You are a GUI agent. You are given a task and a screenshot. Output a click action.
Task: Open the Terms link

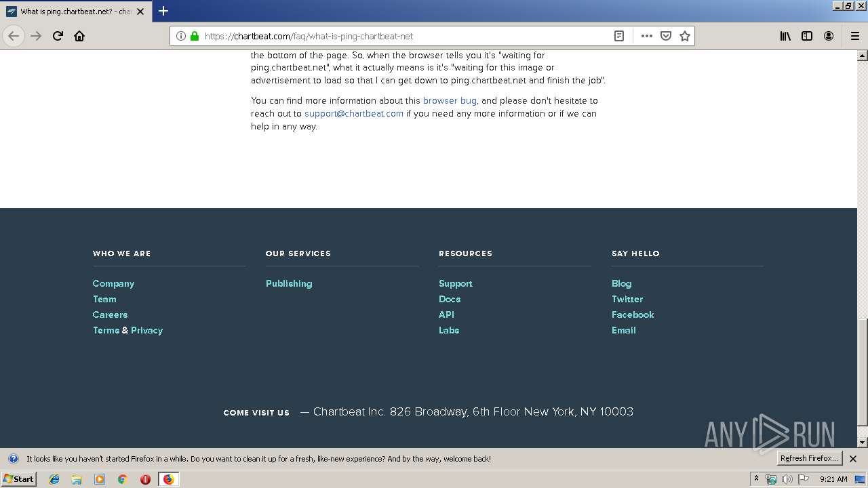(106, 330)
